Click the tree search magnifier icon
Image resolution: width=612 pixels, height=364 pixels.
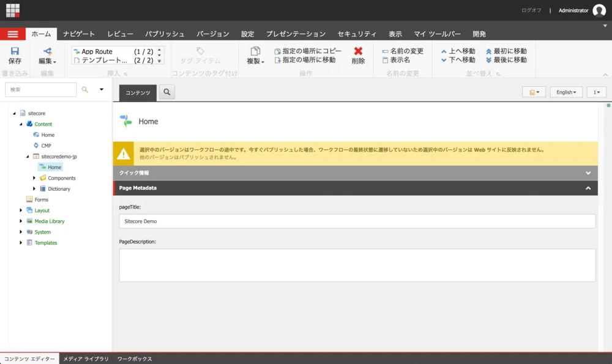pyautogui.click(x=84, y=90)
